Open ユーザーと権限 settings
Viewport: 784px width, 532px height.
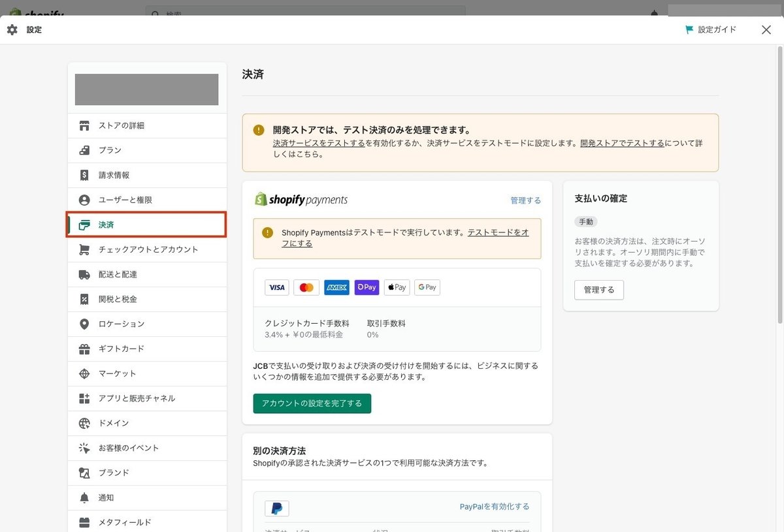coord(147,200)
